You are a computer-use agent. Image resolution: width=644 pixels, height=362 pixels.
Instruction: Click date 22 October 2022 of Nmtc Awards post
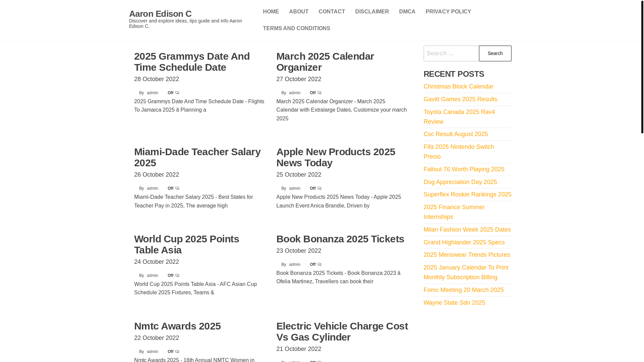pyautogui.click(x=157, y=338)
